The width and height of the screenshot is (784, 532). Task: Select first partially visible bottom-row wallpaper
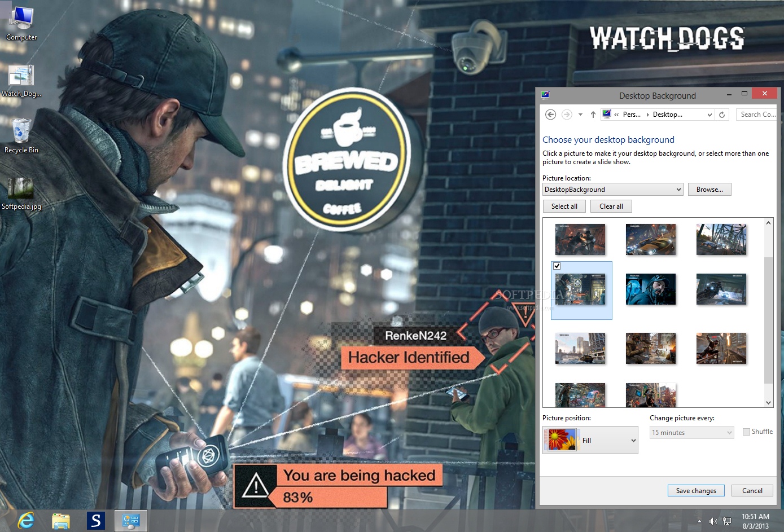580,395
